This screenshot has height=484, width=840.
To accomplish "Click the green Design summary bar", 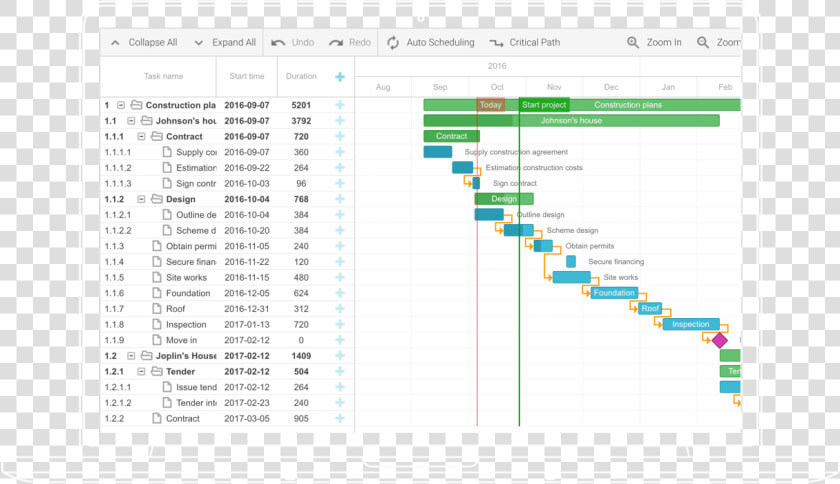I will (x=504, y=199).
